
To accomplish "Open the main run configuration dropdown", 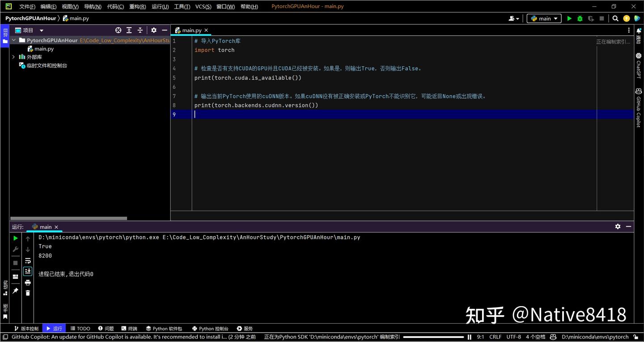I will coord(544,18).
